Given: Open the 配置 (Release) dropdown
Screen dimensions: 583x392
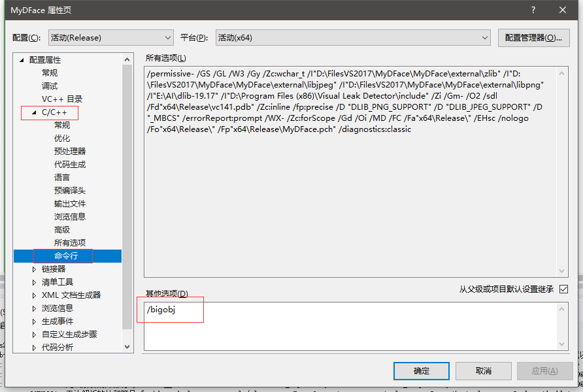Looking at the screenshot, I should click(x=111, y=37).
